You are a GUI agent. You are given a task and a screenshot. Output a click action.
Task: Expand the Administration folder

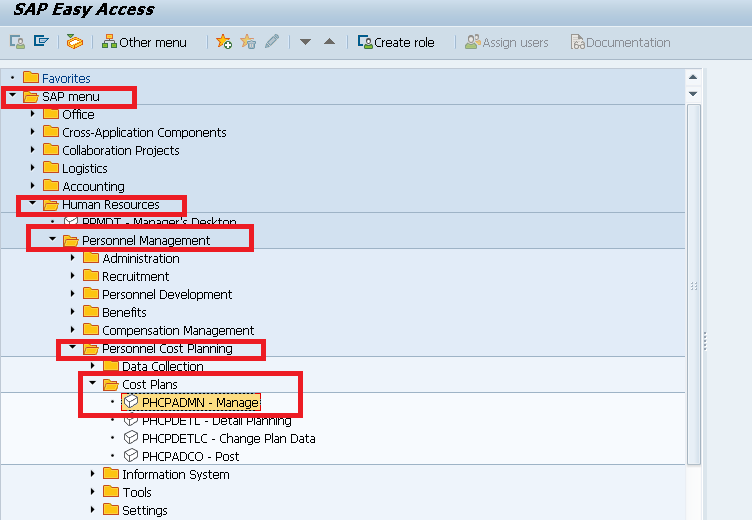[72, 258]
